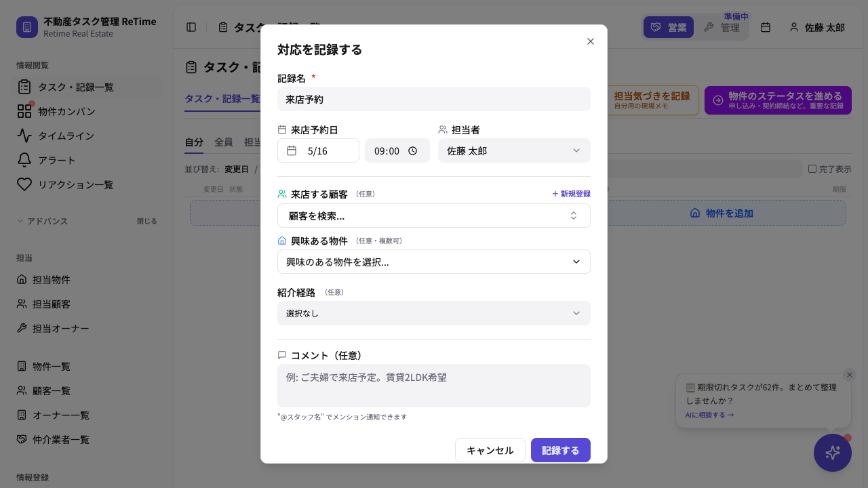Image resolution: width=868 pixels, height=488 pixels.
Task: Click the 09:00 time input
Action: 397,150
